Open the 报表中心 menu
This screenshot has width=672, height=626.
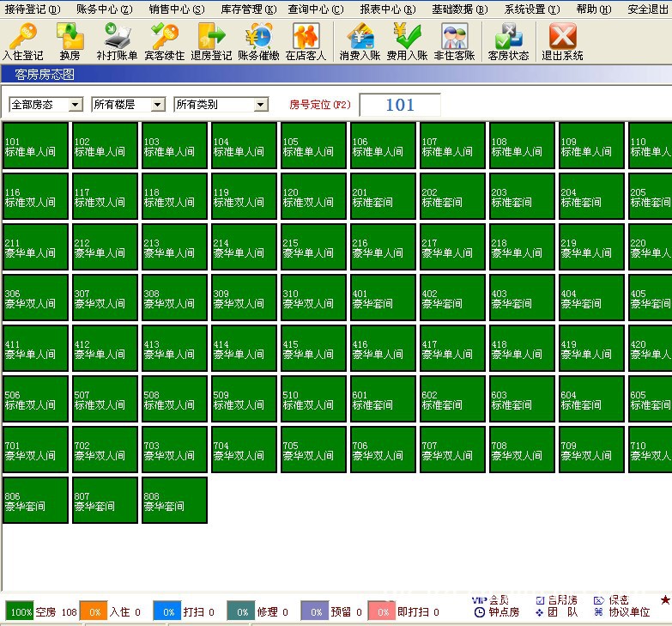(387, 9)
